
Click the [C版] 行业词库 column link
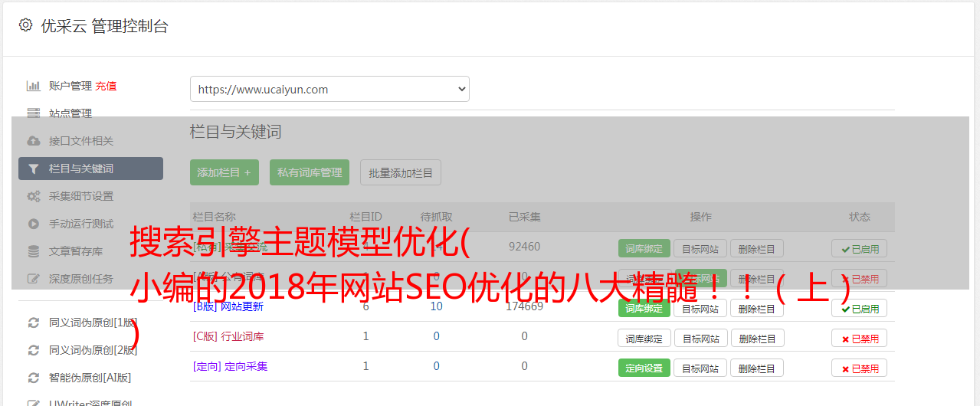[228, 336]
